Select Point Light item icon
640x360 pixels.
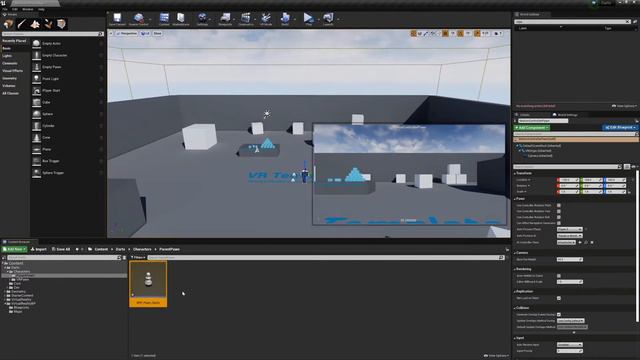[36, 79]
